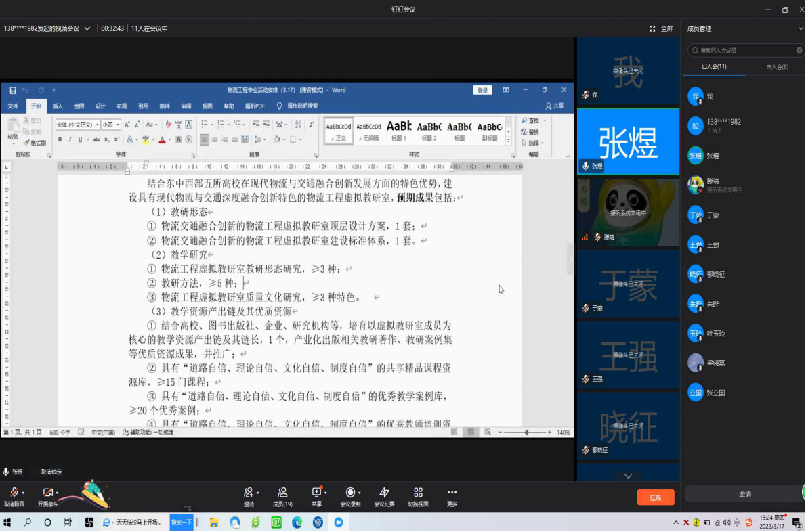
Task: Enter 全屏 fullscreen mode
Action: pos(661,28)
